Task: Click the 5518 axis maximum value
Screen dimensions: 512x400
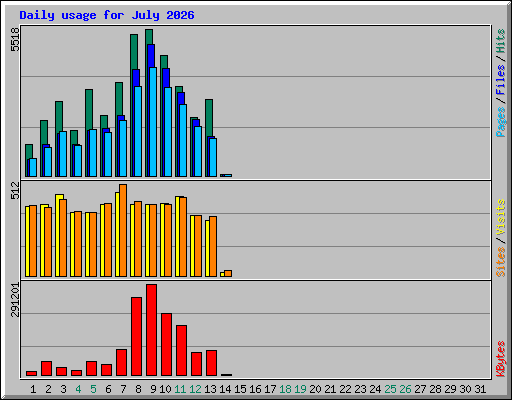Action: click(15, 40)
